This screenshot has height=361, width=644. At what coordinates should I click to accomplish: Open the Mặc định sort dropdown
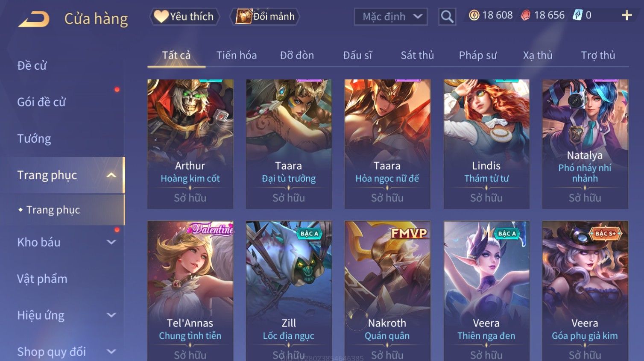coord(391,17)
